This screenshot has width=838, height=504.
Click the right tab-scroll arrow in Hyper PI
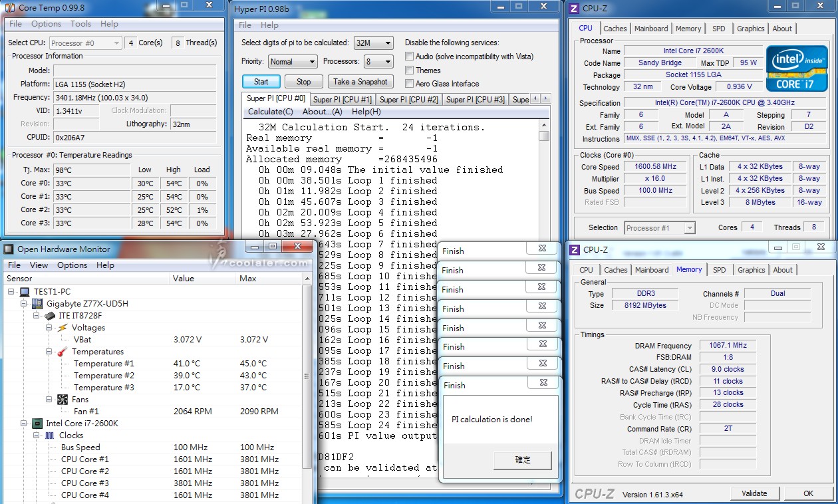coord(545,99)
